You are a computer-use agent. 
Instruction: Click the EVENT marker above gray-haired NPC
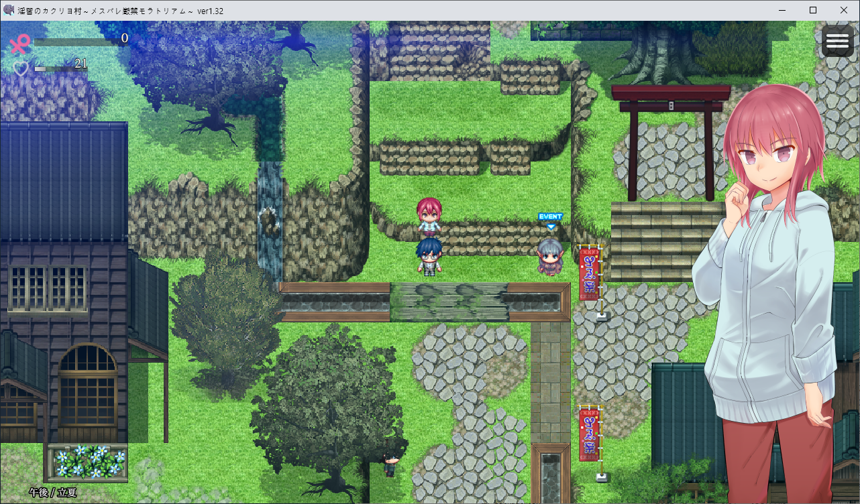tap(550, 221)
